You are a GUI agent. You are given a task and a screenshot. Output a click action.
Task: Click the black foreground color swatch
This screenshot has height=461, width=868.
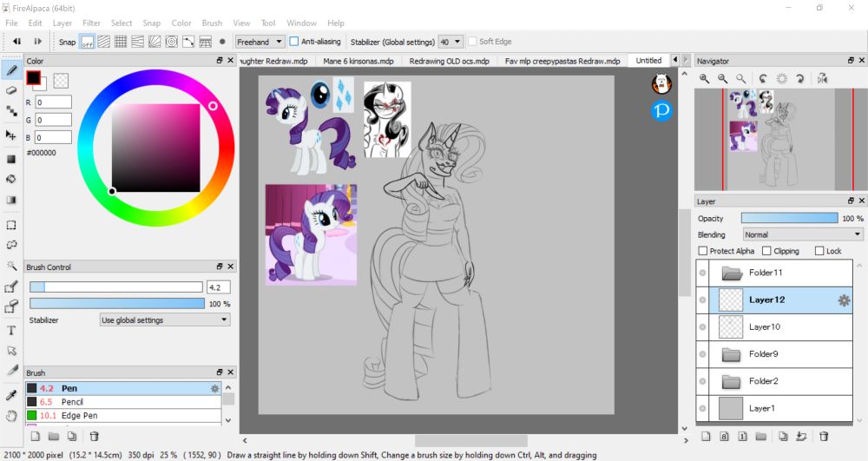34,78
